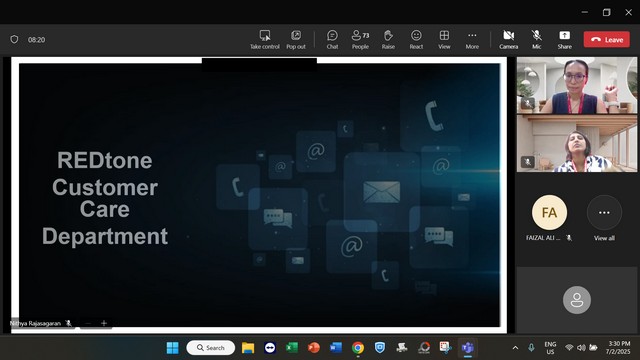Select the FAIZAL ALI participant avatar
This screenshot has height=360, width=640.
click(x=549, y=212)
